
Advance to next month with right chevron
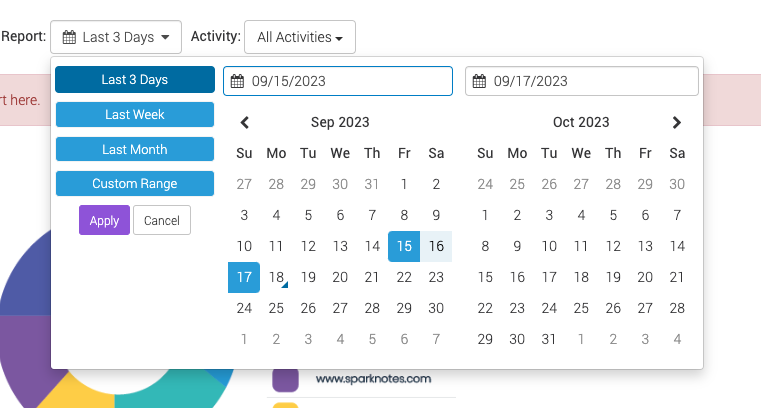[x=677, y=123]
